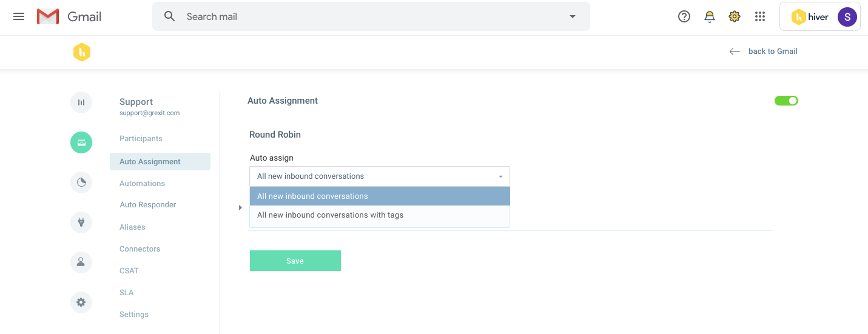Screen dimensions: 868x334
Task: Collapse the Auto assign dropdown box
Action: click(x=380, y=176)
